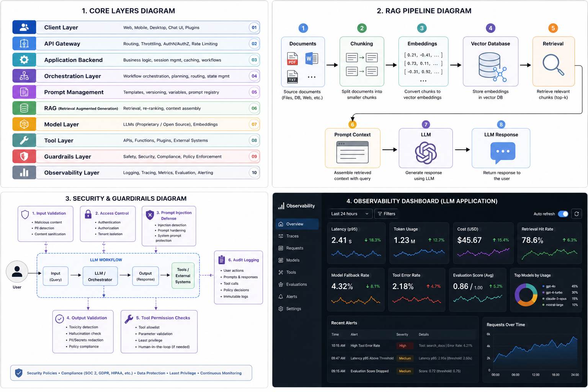Click the Orchestration Layer hierarchy icon

tap(24, 76)
